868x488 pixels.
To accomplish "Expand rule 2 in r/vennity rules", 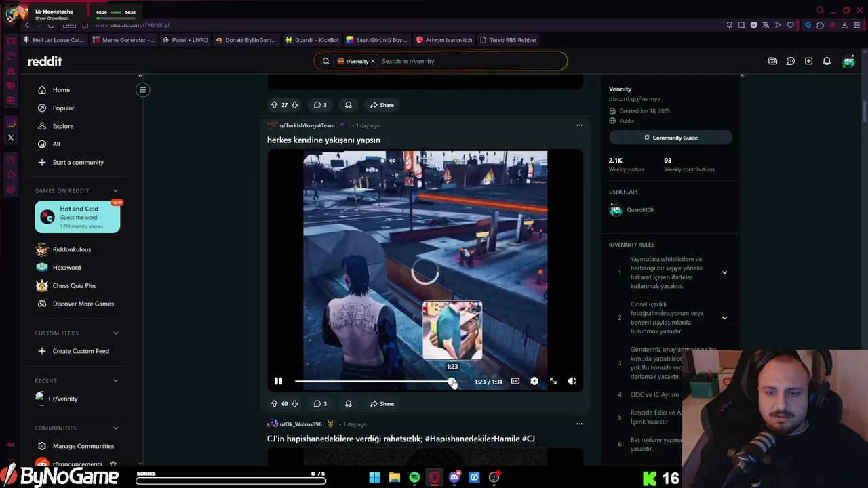I will pos(724,317).
